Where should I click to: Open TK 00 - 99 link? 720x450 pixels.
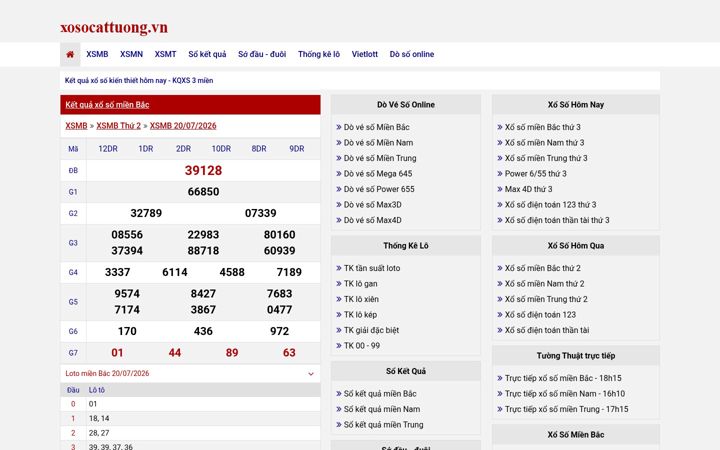[x=362, y=346]
